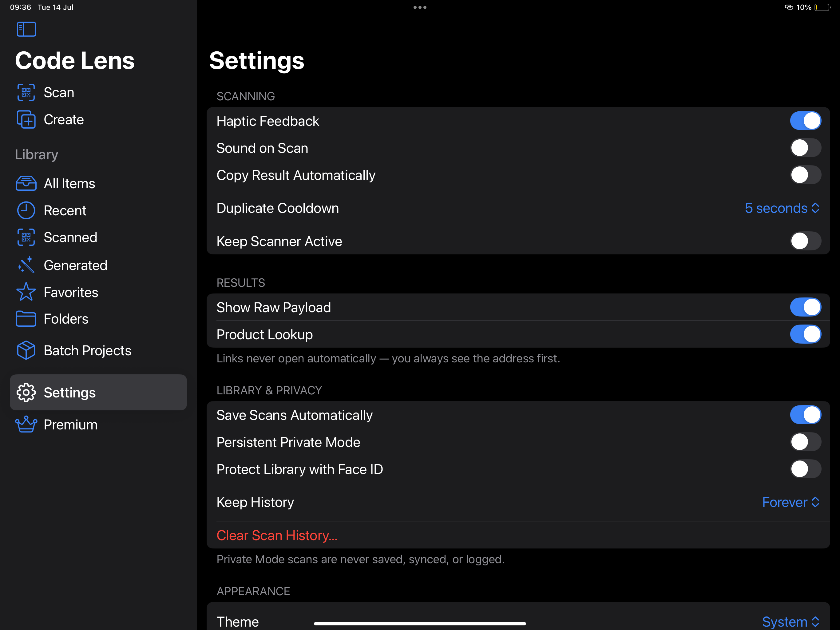Screen dimensions: 840x630
Task: Select Scanned in the sidebar
Action: pos(98,237)
